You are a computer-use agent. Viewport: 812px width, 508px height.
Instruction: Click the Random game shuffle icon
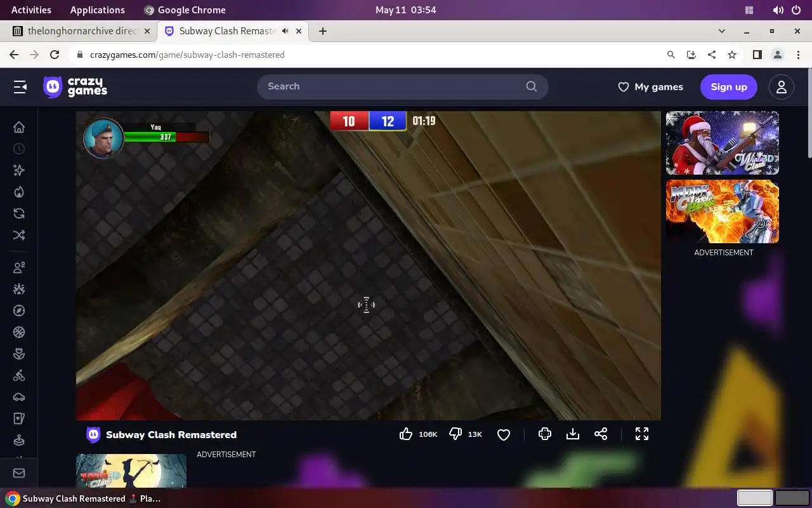19,235
